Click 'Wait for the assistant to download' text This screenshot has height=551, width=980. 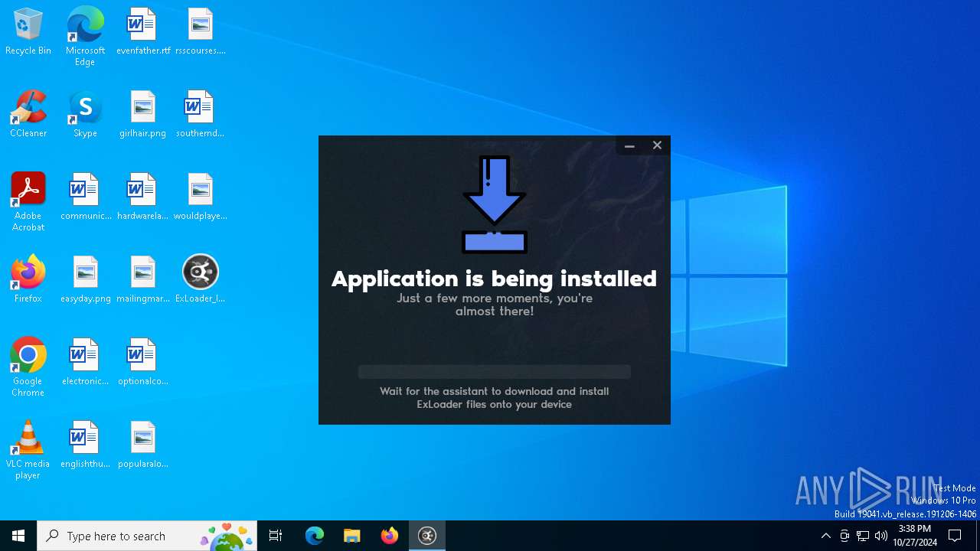point(495,397)
